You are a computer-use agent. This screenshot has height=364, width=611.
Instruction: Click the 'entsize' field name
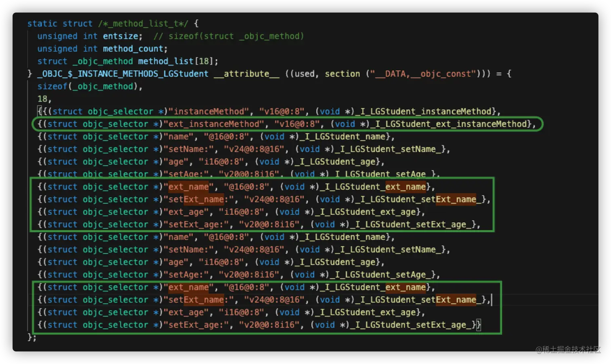click(x=120, y=36)
